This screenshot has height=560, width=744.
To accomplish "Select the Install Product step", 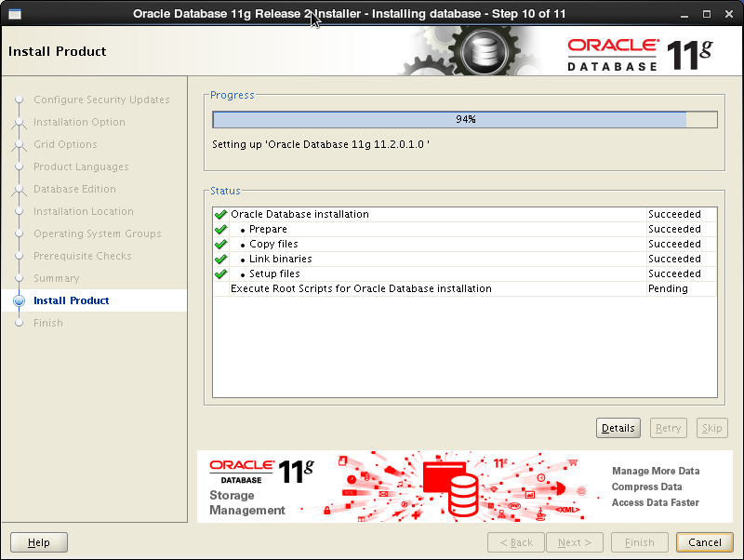I will [72, 300].
